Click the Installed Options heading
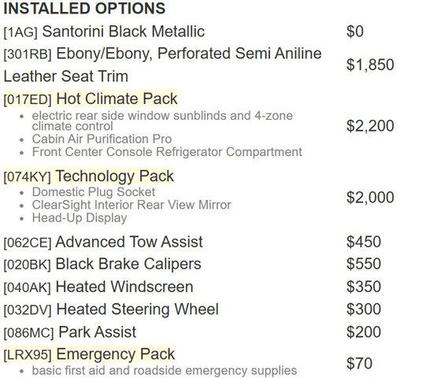The image size is (426, 378). (x=84, y=8)
